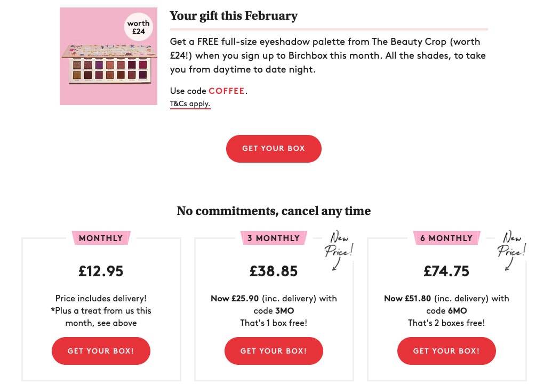Viewport: 536px width, 392px height.
Task: Click the eyeshadow palette product image
Action: click(108, 57)
